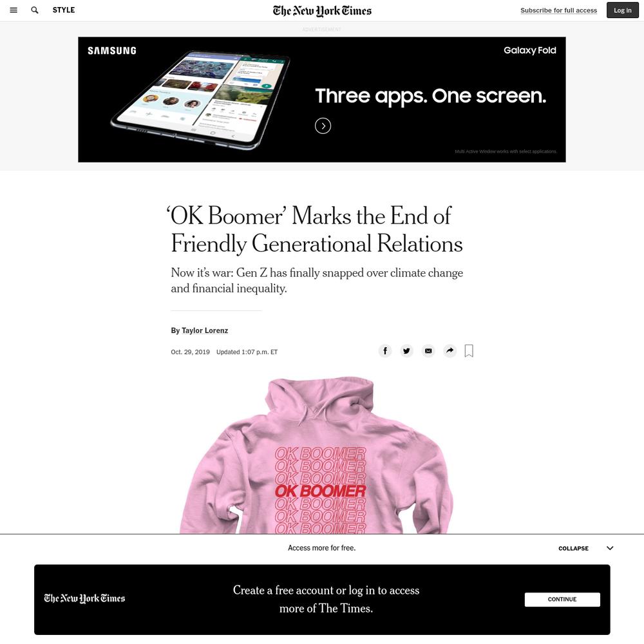This screenshot has height=644, width=644.
Task: Email this article via envelope icon
Action: [428, 351]
